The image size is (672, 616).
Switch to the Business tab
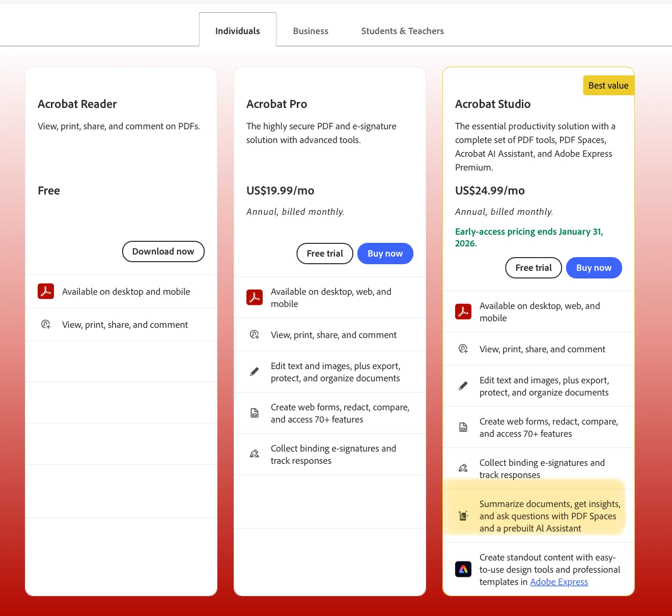click(x=311, y=31)
